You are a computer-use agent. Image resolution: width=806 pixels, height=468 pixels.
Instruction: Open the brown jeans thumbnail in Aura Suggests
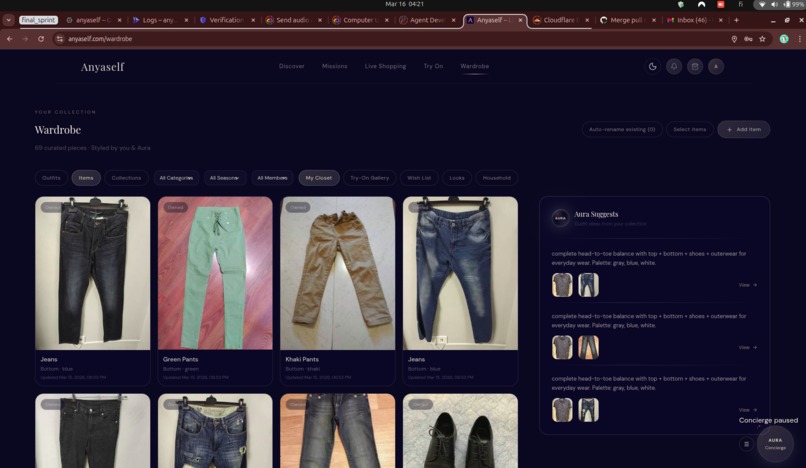[x=588, y=347]
